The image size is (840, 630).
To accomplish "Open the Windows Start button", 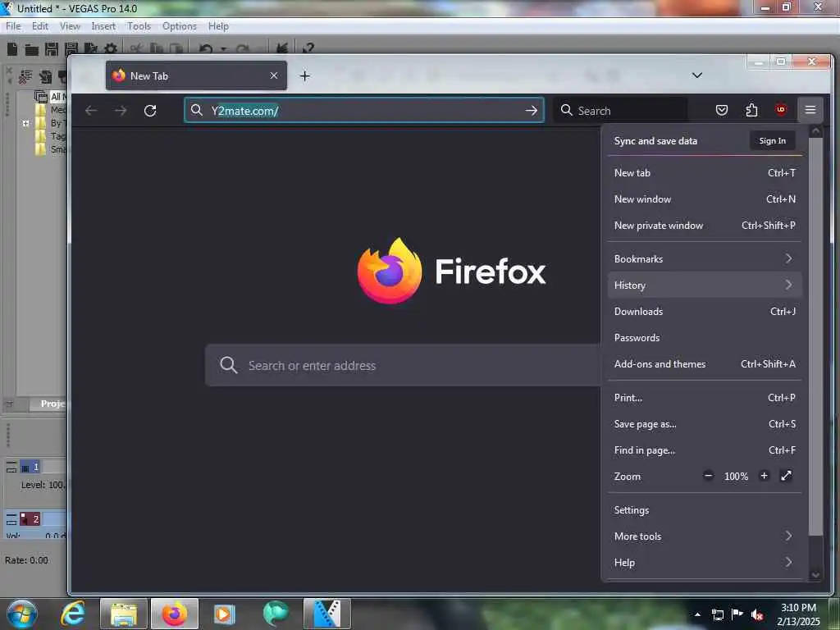I will click(21, 614).
